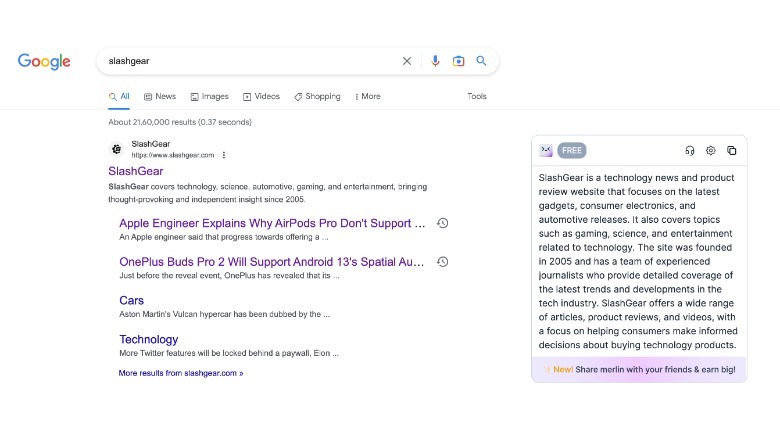Switch to the Images tab

pyautogui.click(x=209, y=97)
